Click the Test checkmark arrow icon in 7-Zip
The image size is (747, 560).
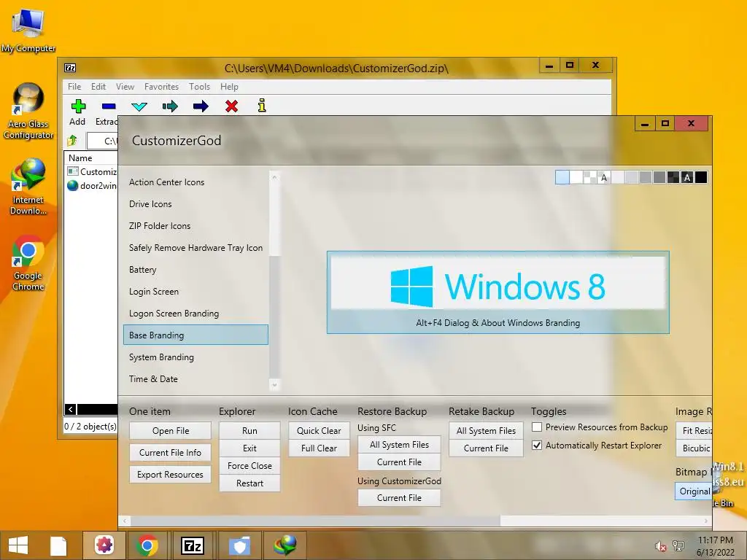pos(139,106)
